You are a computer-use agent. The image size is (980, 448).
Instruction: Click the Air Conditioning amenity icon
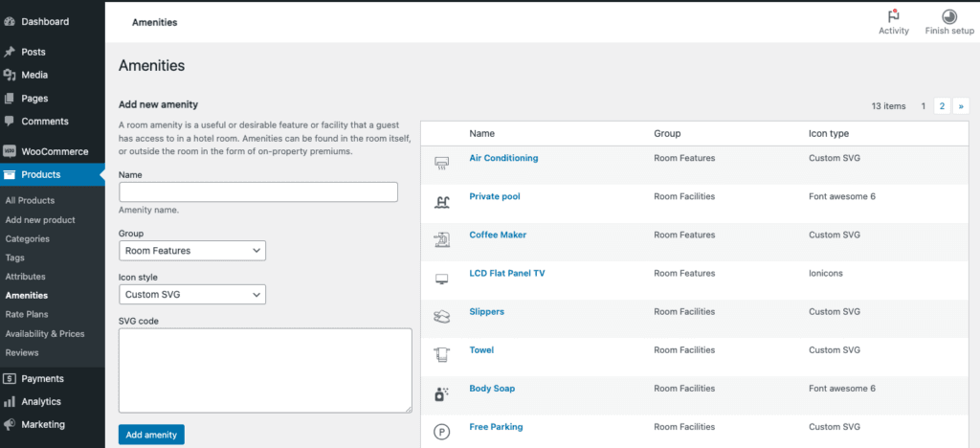click(x=441, y=163)
